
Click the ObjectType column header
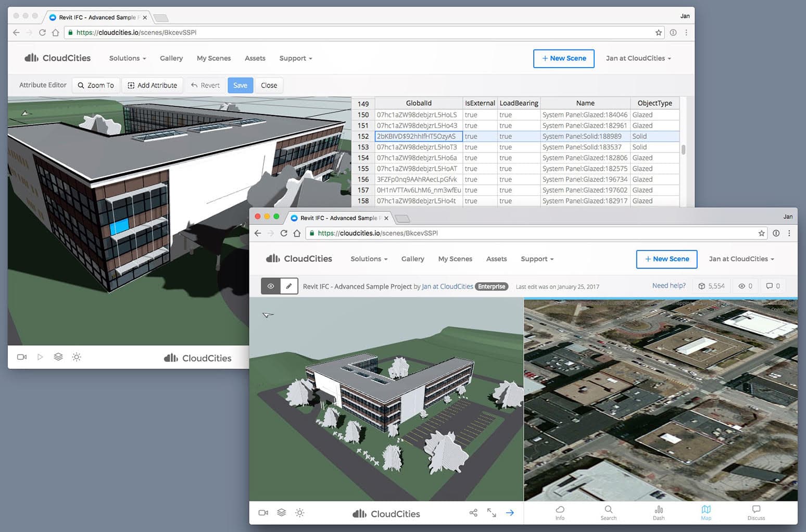[655, 103]
